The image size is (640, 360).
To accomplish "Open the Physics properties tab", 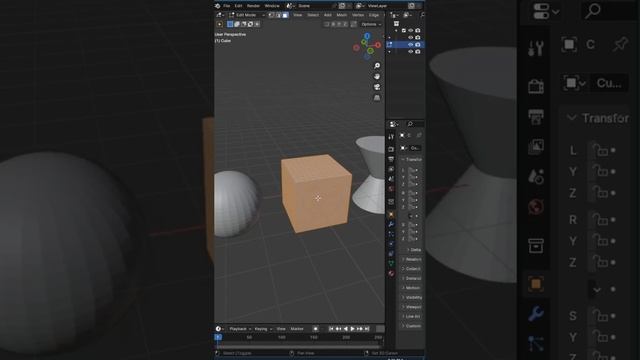I will coord(391,244).
